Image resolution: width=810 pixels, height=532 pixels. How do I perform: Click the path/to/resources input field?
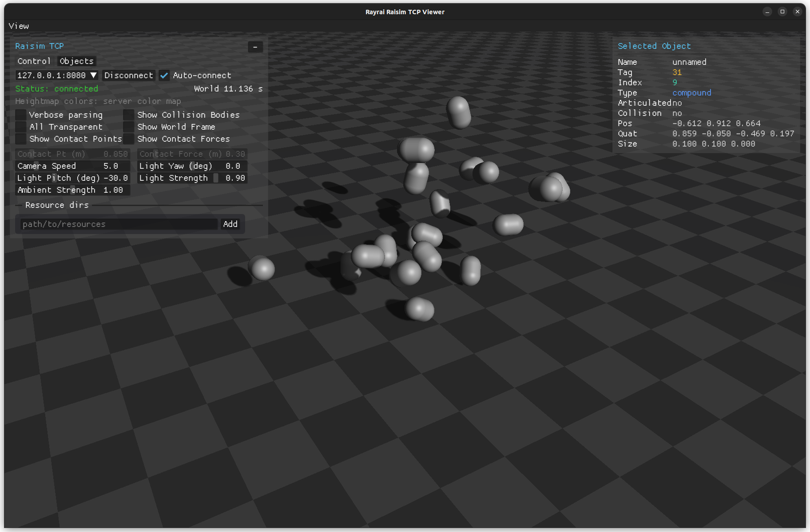click(117, 224)
